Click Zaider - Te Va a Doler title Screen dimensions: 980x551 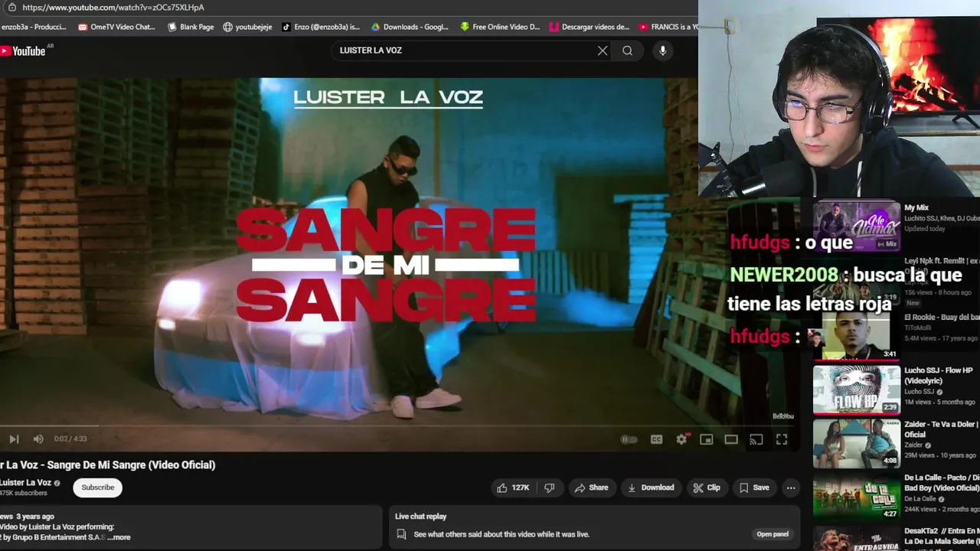[941, 429]
